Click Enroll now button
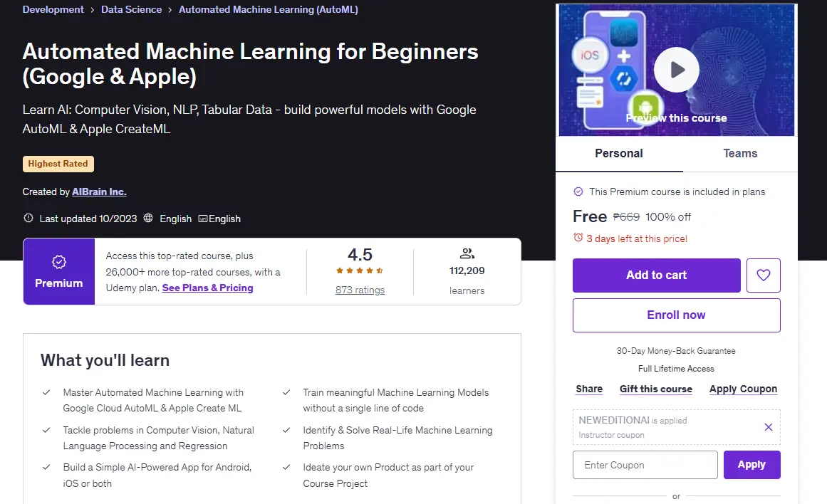 point(676,315)
